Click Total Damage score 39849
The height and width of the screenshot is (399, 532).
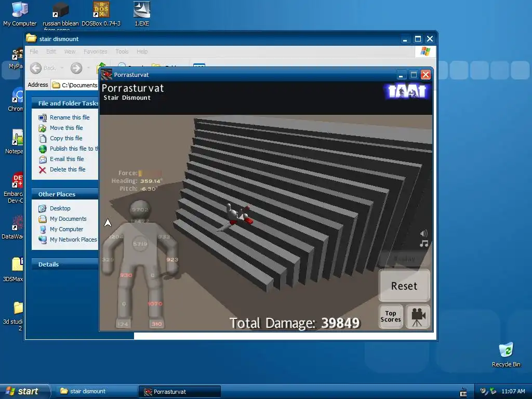(340, 323)
